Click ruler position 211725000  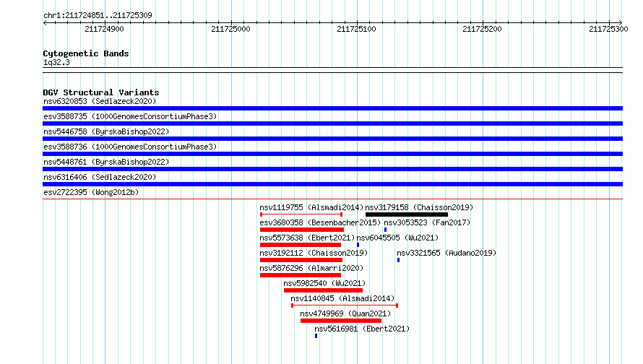pos(230,29)
